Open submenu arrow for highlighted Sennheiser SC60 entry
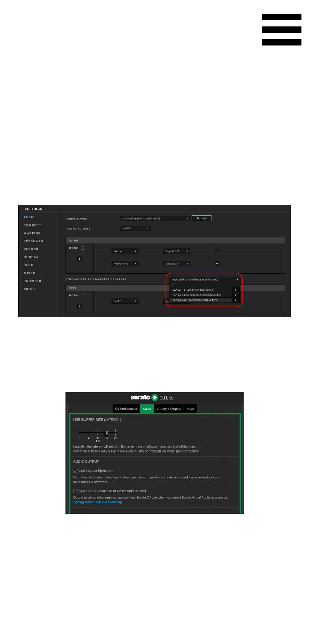The height and width of the screenshot is (644, 309). coord(236,300)
